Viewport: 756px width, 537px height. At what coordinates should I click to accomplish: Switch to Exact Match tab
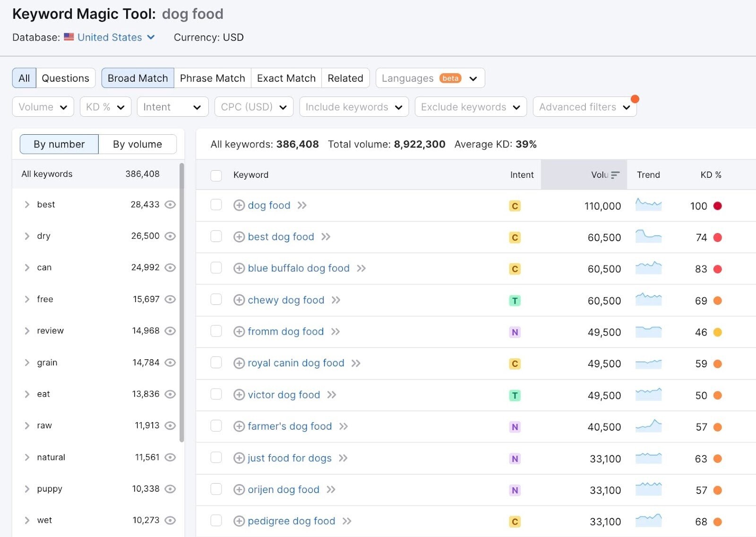click(x=286, y=78)
